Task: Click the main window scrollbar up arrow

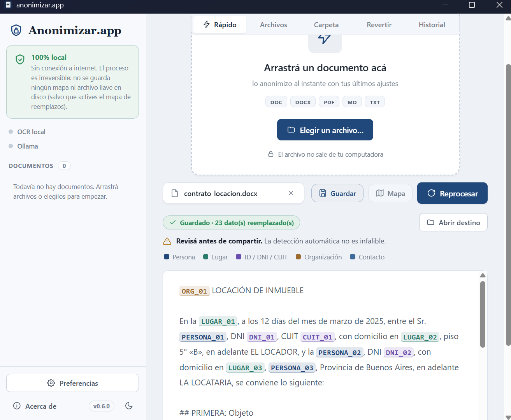Action: click(508, 18)
